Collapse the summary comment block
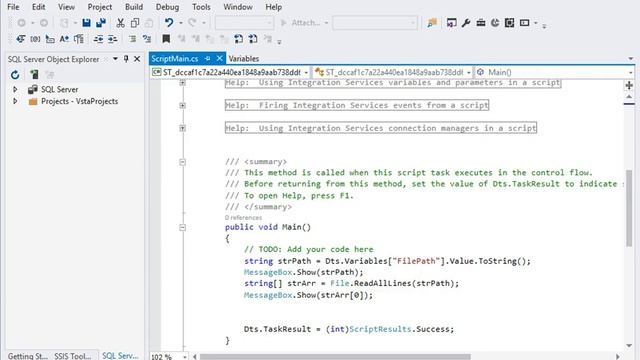This screenshot has width=640, height=360. (182, 162)
